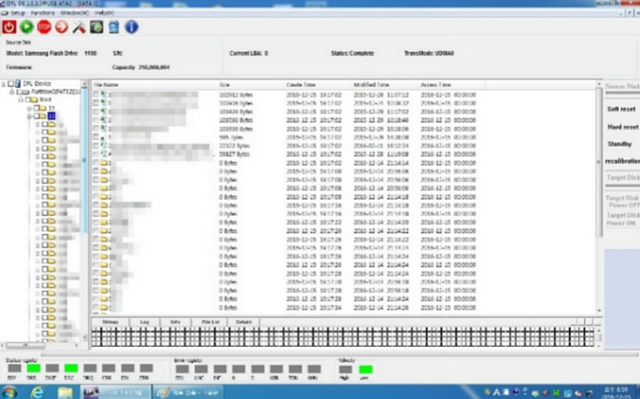Open the Window(W) menu
The height and width of the screenshot is (399, 640).
75,13
